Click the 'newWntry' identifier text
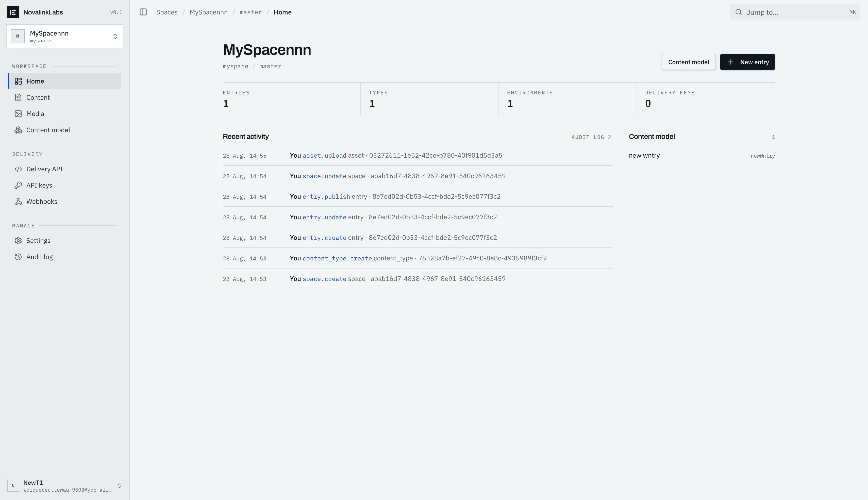The image size is (868, 500). click(763, 156)
